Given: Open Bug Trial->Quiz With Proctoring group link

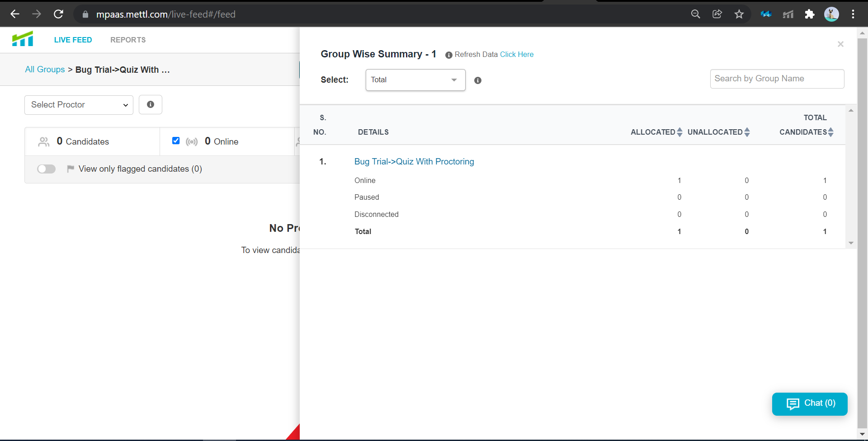Looking at the screenshot, I should [x=414, y=161].
